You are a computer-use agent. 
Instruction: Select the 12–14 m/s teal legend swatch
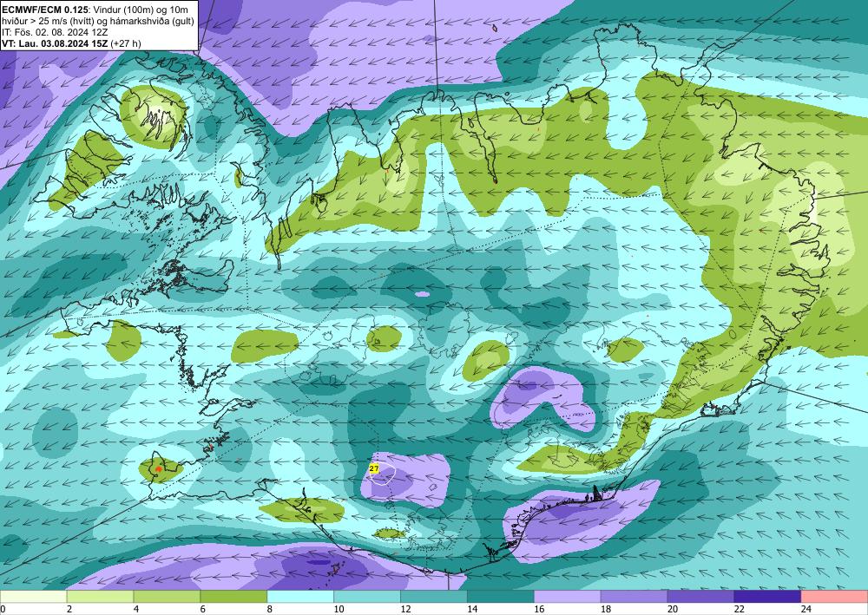pyautogui.click(x=434, y=597)
